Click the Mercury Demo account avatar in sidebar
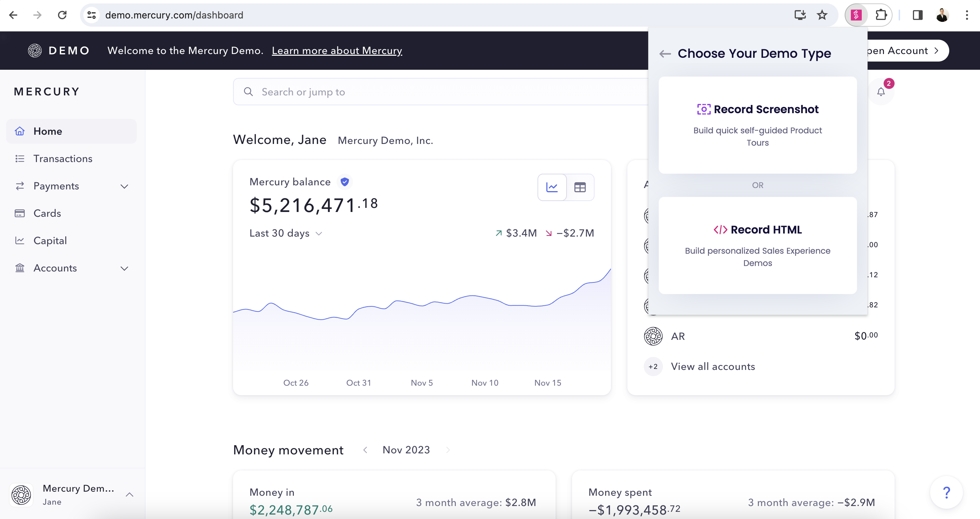This screenshot has height=519, width=980. pyautogui.click(x=21, y=495)
